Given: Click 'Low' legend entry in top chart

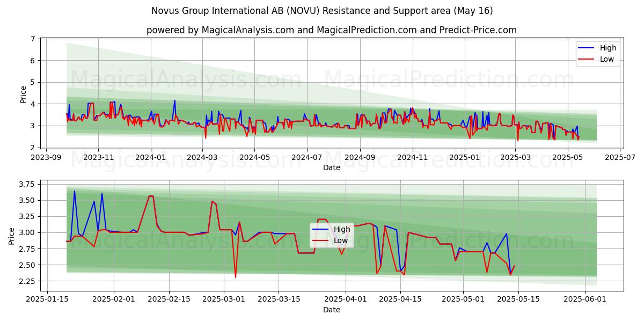Looking at the screenshot, I should [x=607, y=59].
